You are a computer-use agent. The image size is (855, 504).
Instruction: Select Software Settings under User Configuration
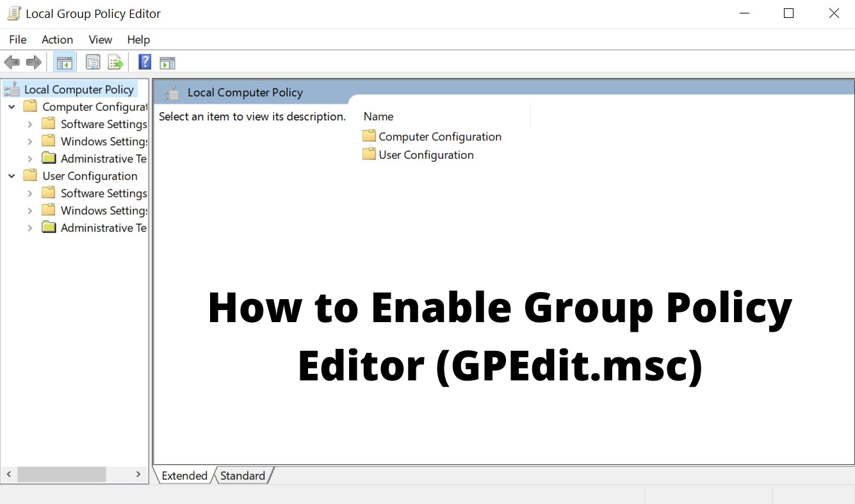tap(104, 193)
